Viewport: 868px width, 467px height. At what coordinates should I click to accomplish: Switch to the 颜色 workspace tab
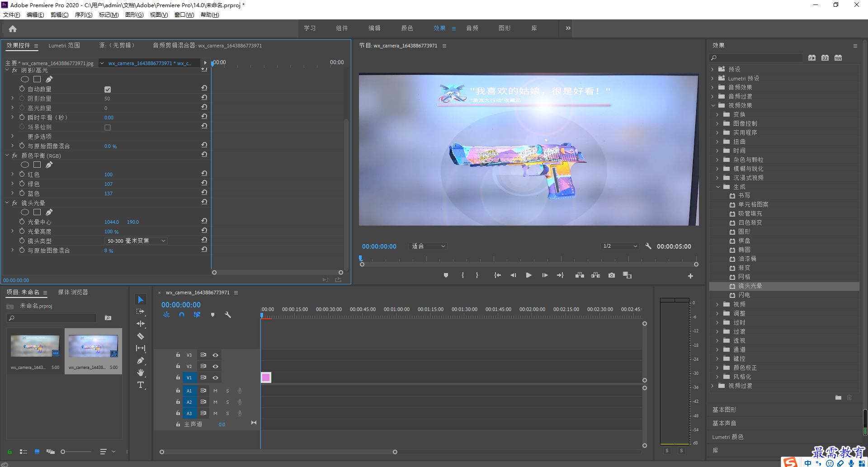click(407, 28)
